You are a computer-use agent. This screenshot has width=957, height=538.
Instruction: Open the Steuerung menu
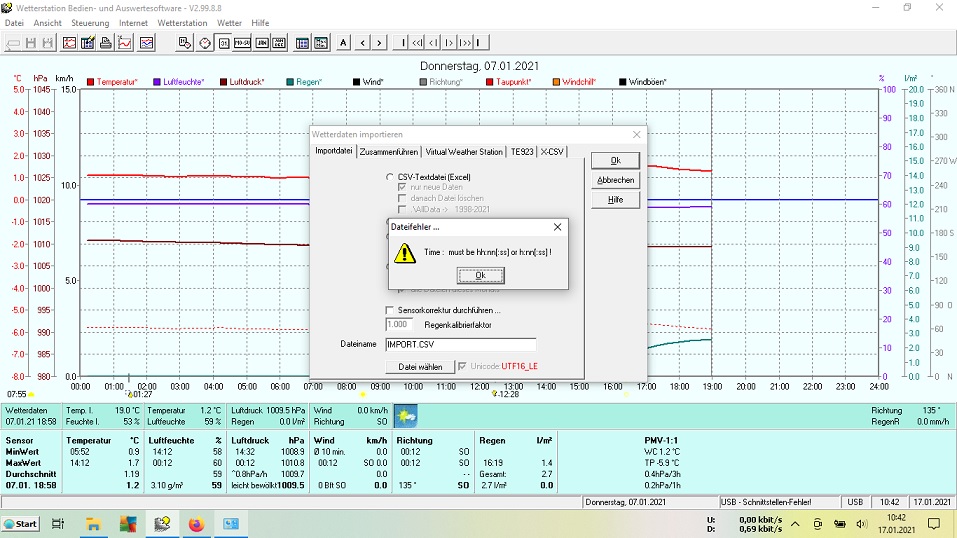[x=90, y=22]
